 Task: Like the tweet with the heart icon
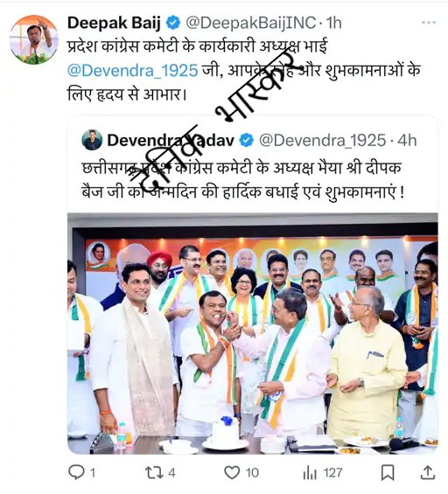click(232, 472)
